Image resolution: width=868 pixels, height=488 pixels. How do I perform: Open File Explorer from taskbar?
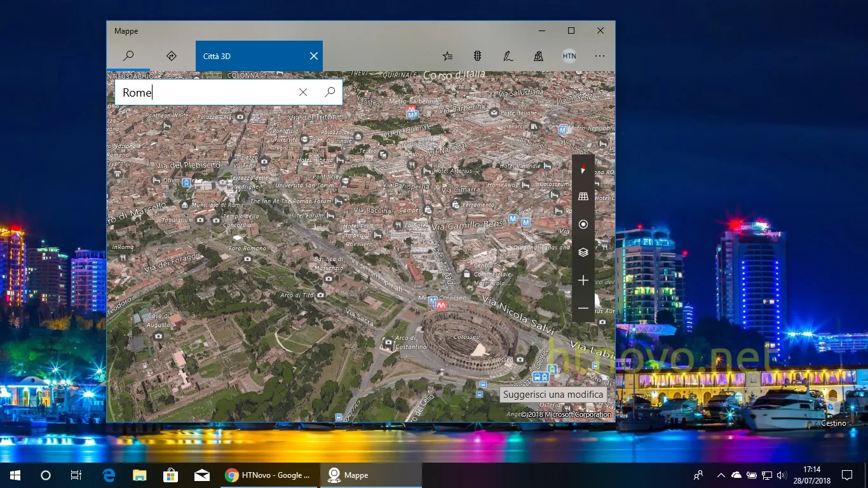click(x=139, y=475)
